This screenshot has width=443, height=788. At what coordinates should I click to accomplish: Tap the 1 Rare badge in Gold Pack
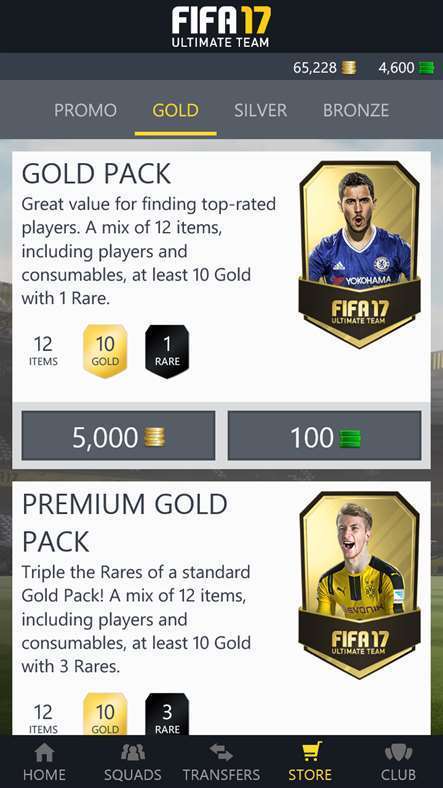click(x=167, y=351)
